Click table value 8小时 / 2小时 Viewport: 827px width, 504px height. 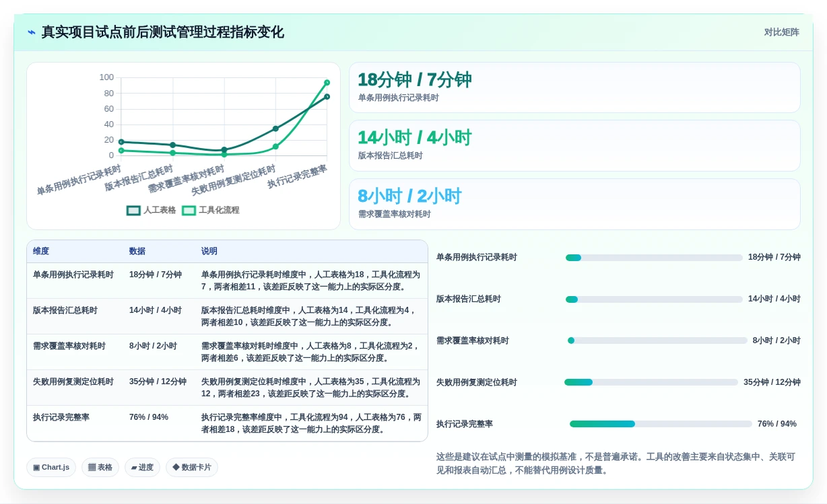point(153,346)
